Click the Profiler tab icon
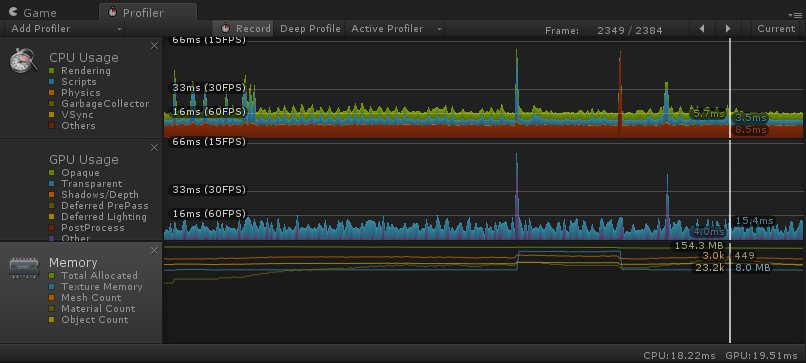Viewport: 806px width, 363px height. click(x=112, y=12)
